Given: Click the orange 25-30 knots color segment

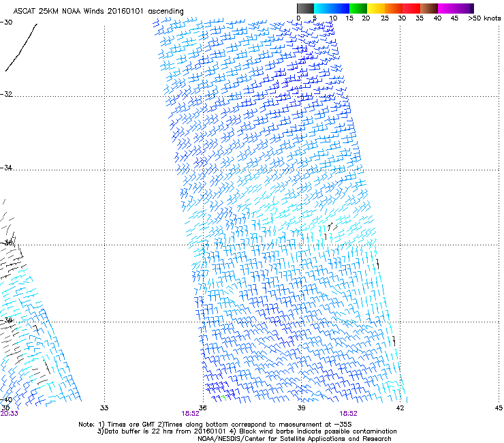Looking at the screenshot, I should tap(394, 8).
